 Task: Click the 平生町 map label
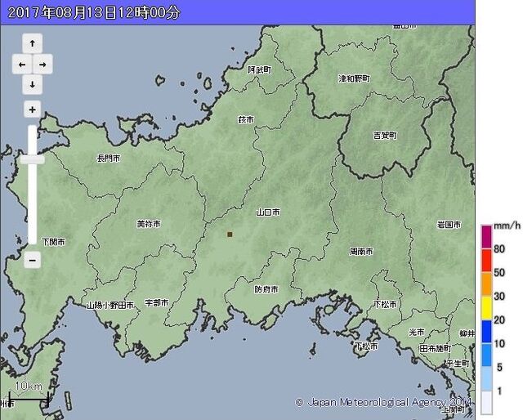[458, 364]
